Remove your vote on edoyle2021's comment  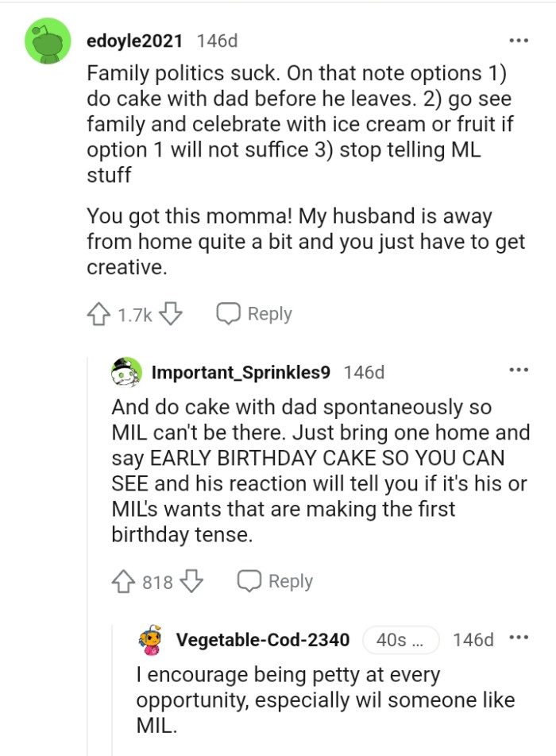click(98, 314)
